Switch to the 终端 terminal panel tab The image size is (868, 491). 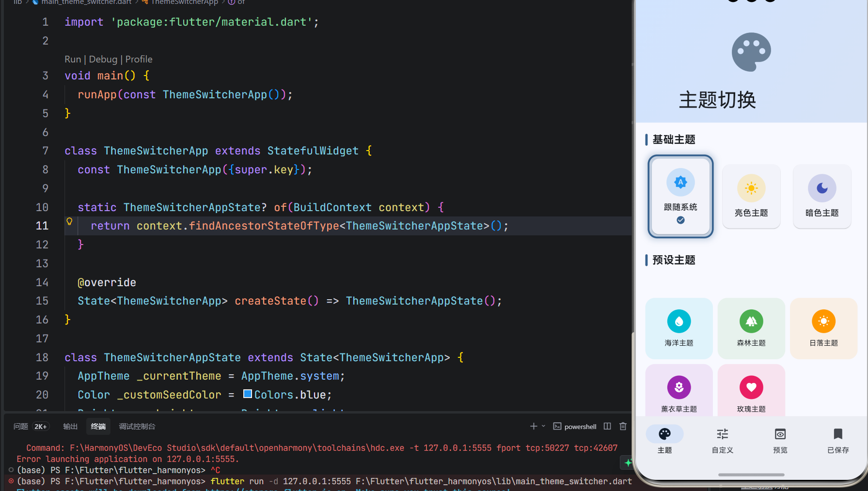(98, 426)
